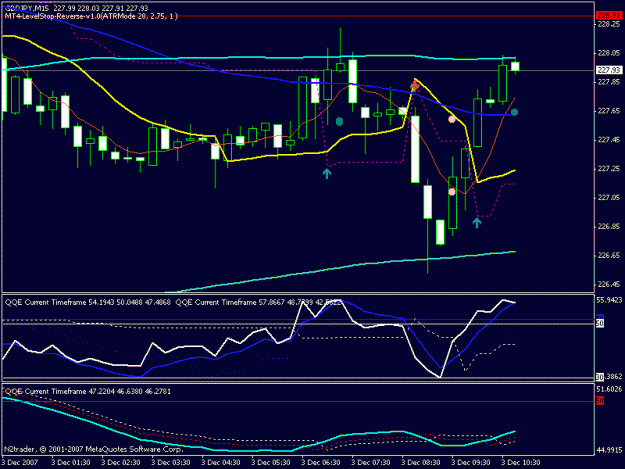The height and width of the screenshot is (469, 625).
Task: Select the 3 Dec 07:30 time label
Action: 371,463
